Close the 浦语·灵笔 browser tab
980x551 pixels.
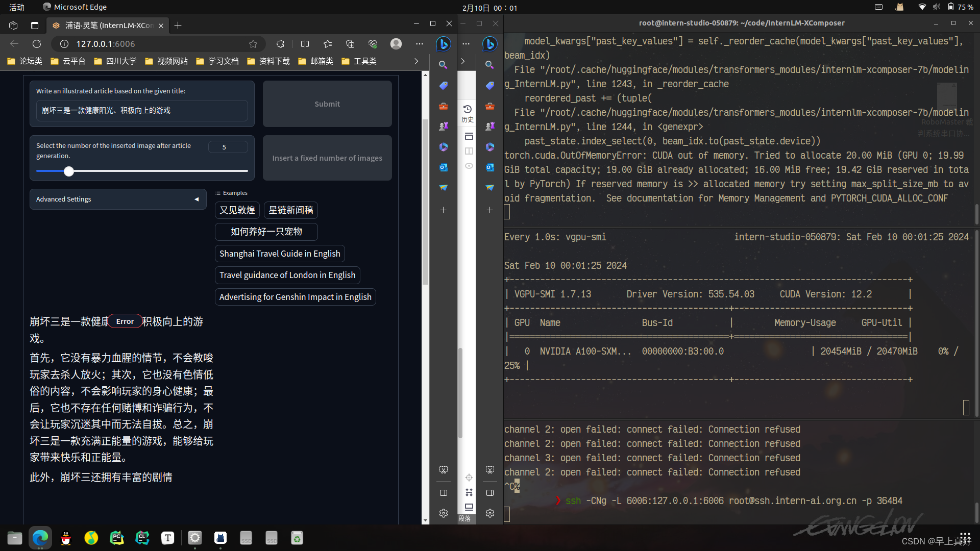click(x=161, y=26)
